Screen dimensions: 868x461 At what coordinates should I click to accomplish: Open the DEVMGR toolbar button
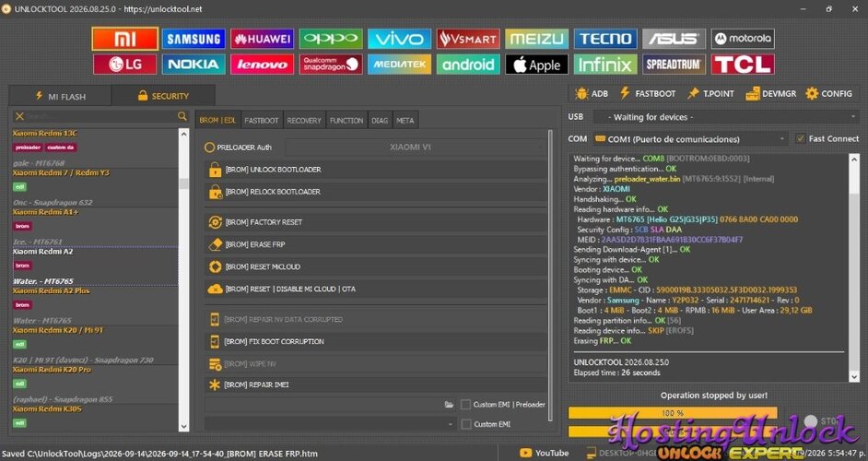point(770,94)
